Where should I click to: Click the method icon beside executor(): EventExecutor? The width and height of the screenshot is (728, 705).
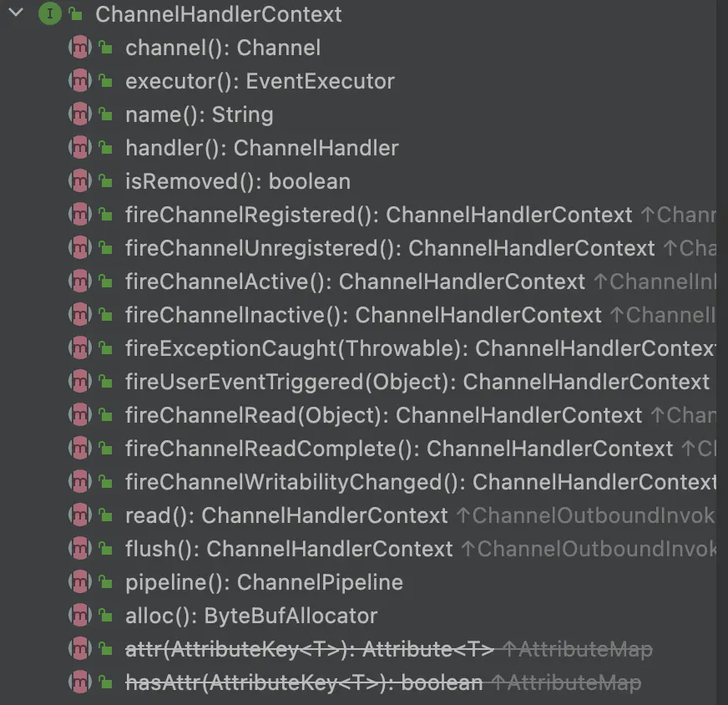79,81
